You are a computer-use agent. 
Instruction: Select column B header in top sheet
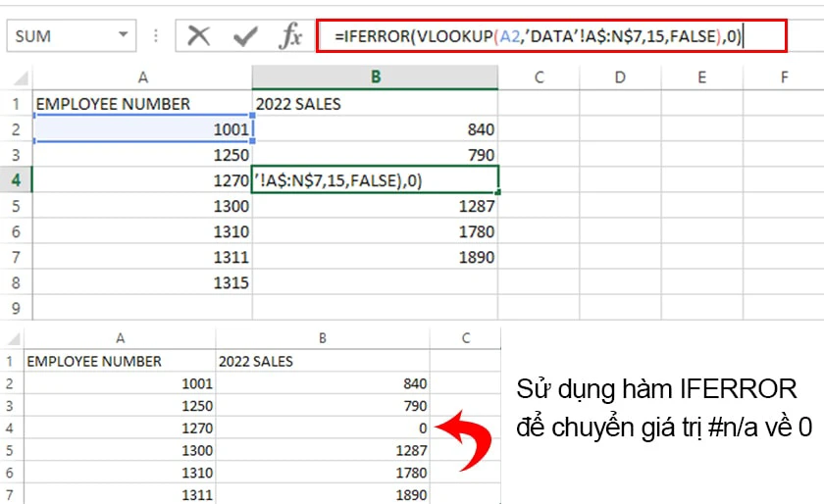(x=375, y=77)
